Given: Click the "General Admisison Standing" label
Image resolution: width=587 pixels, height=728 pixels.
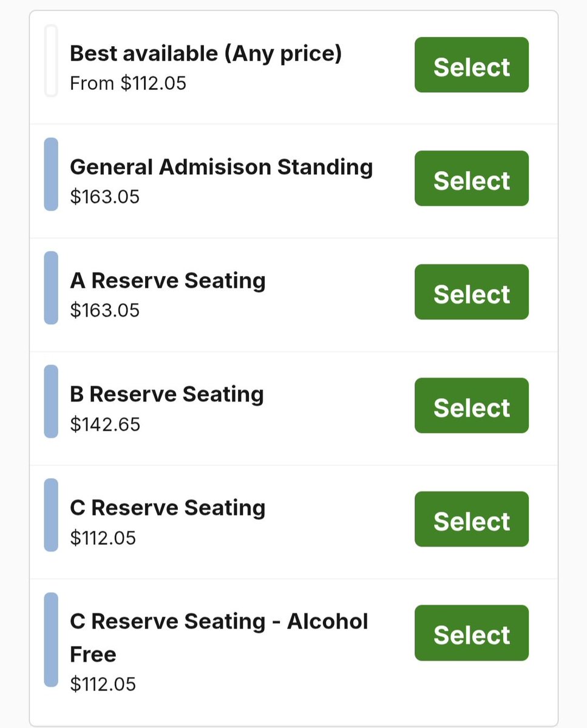Looking at the screenshot, I should pos(221,167).
